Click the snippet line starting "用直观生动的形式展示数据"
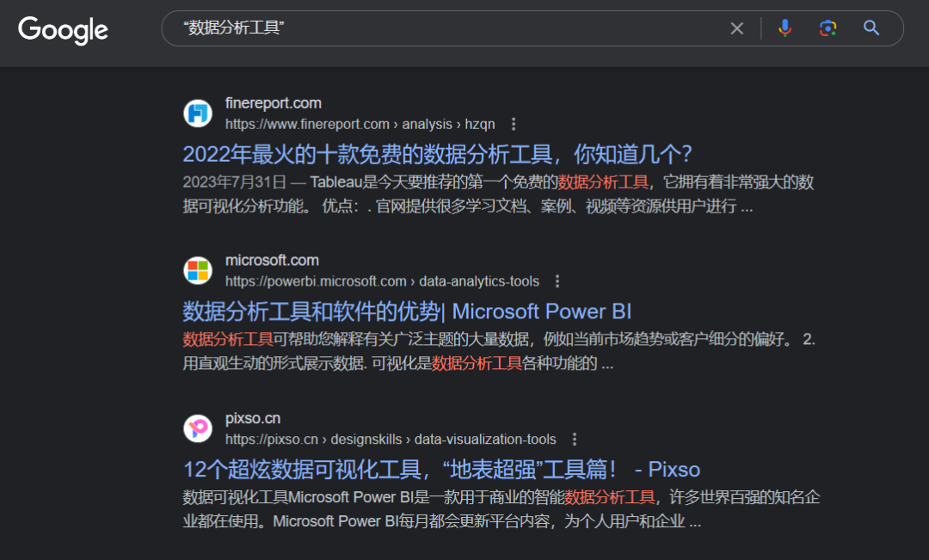The width and height of the screenshot is (929, 560). (398, 363)
